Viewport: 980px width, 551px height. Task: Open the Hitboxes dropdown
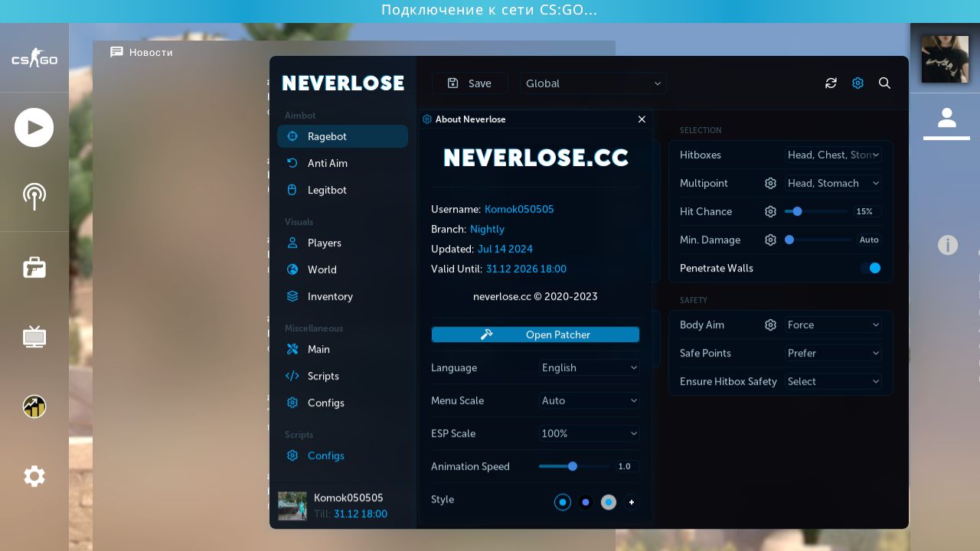pyautogui.click(x=833, y=155)
